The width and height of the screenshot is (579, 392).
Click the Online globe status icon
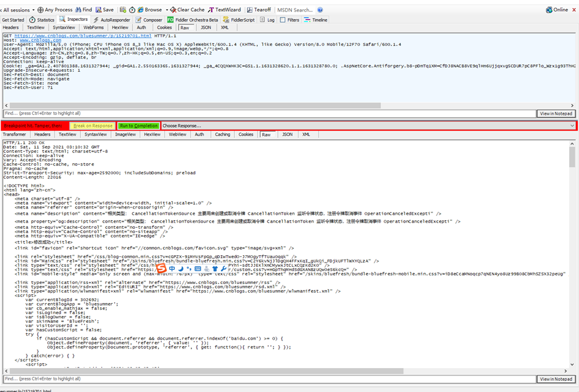pyautogui.click(x=549, y=10)
